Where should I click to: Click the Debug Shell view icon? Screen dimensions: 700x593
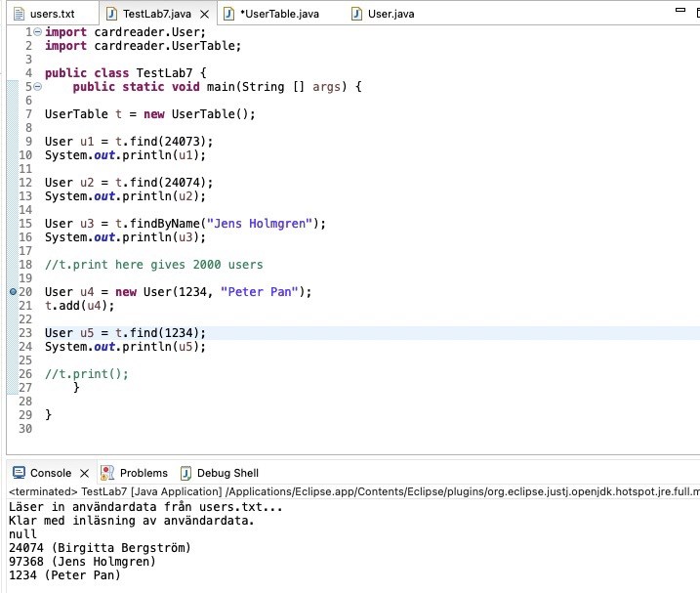pos(185,473)
